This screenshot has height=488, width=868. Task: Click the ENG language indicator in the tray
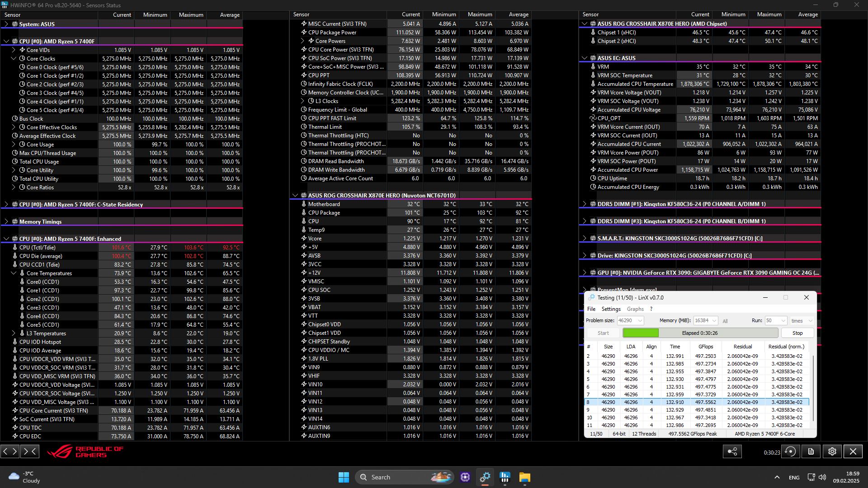pyautogui.click(x=794, y=478)
